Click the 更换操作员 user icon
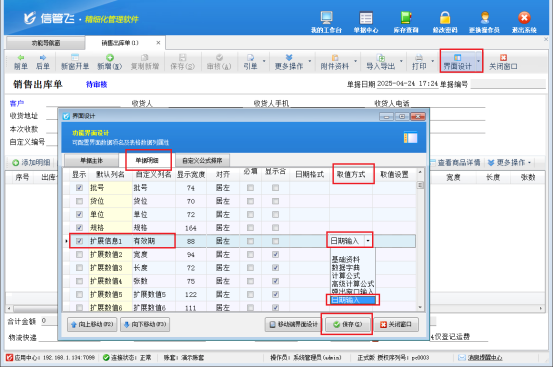Viewport: 553px width, 367px height. pyautogui.click(x=485, y=18)
